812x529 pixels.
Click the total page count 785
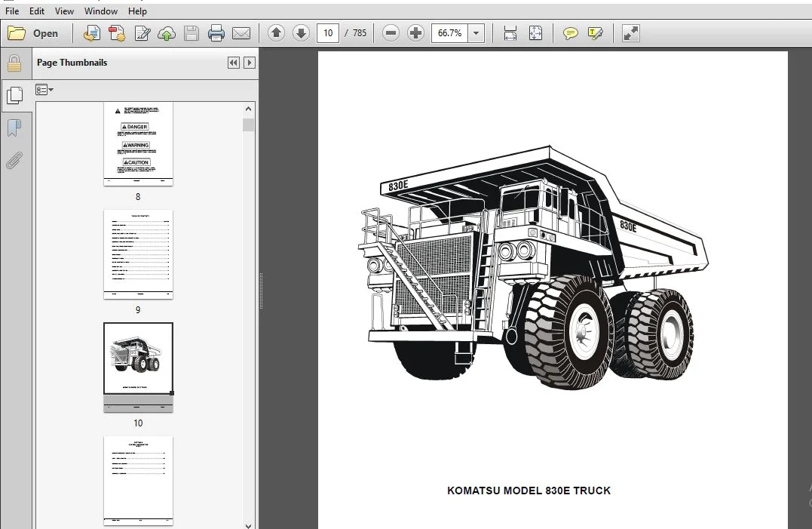coord(360,33)
